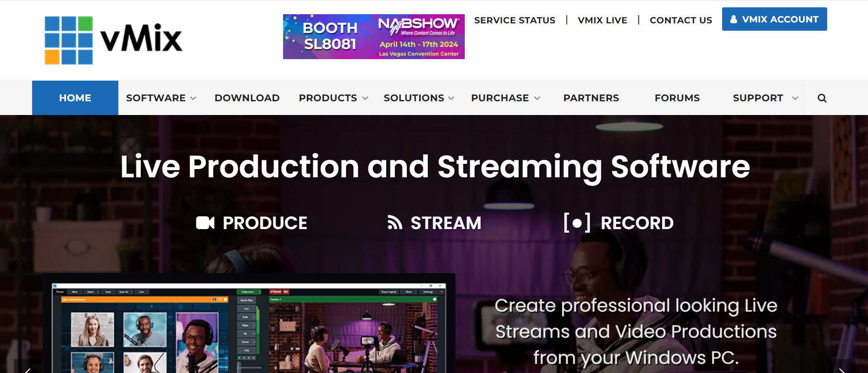
Task: Expand the PURCHASE menu chevron
Action: (537, 98)
